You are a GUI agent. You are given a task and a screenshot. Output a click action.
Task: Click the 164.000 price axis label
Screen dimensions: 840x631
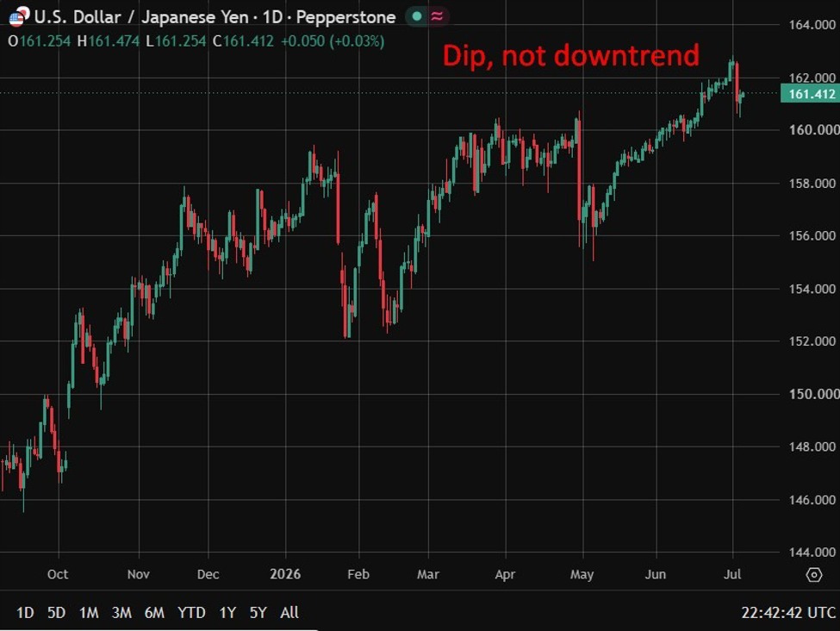click(812, 25)
